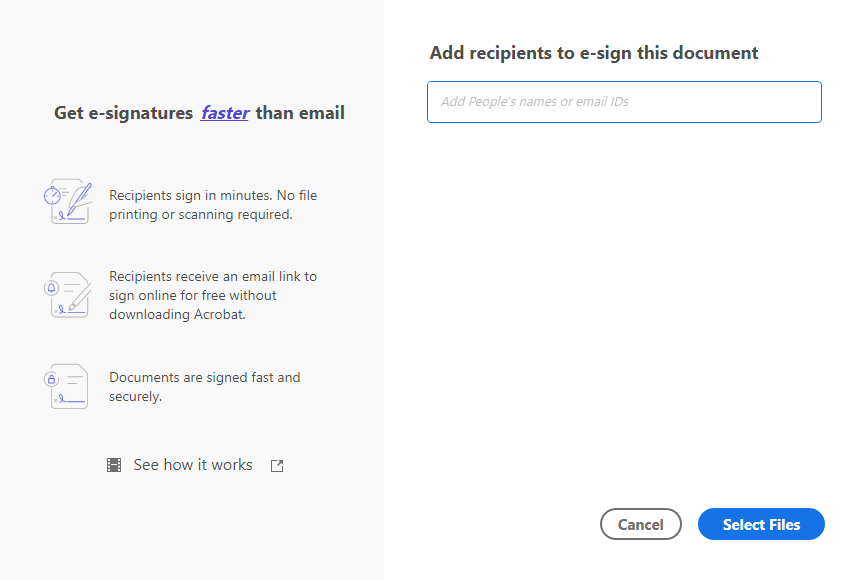Open the See how it works link

[x=193, y=465]
